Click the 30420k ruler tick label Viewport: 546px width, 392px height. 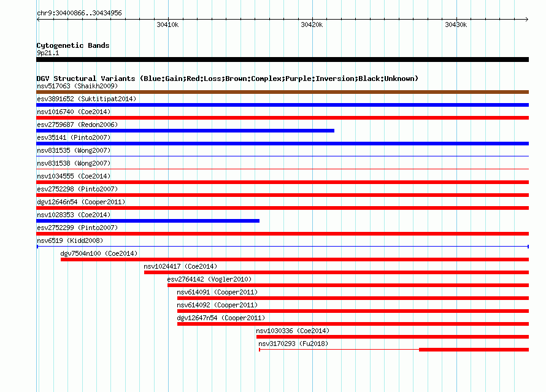pos(312,25)
